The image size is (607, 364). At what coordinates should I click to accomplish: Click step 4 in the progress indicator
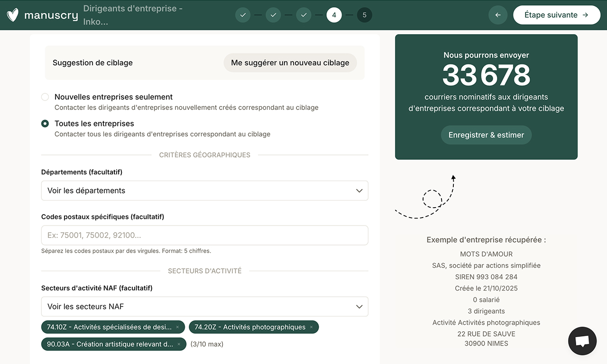pyautogui.click(x=334, y=15)
